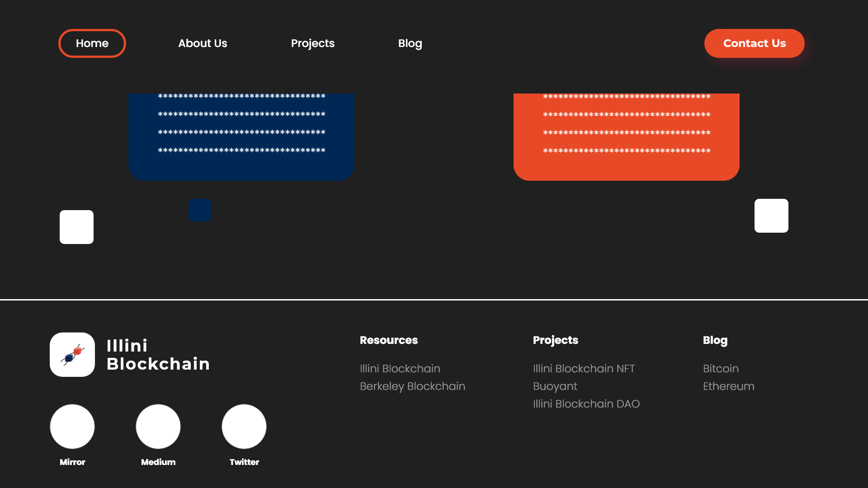Open the Twitter social circle icon
This screenshot has width=868, height=488.
[244, 427]
